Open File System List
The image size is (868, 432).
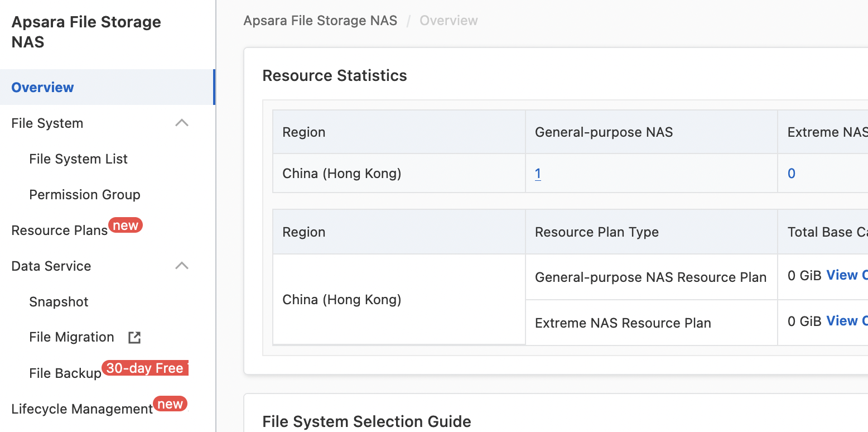coord(78,159)
